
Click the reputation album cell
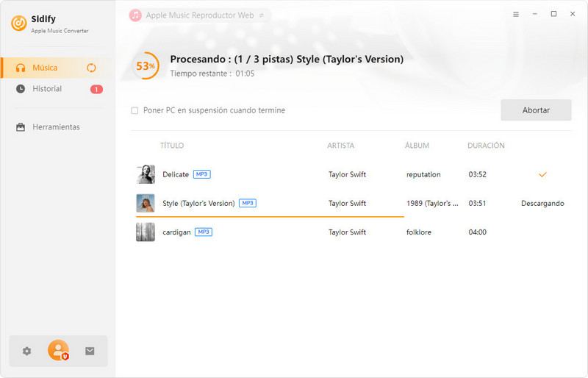click(x=423, y=174)
